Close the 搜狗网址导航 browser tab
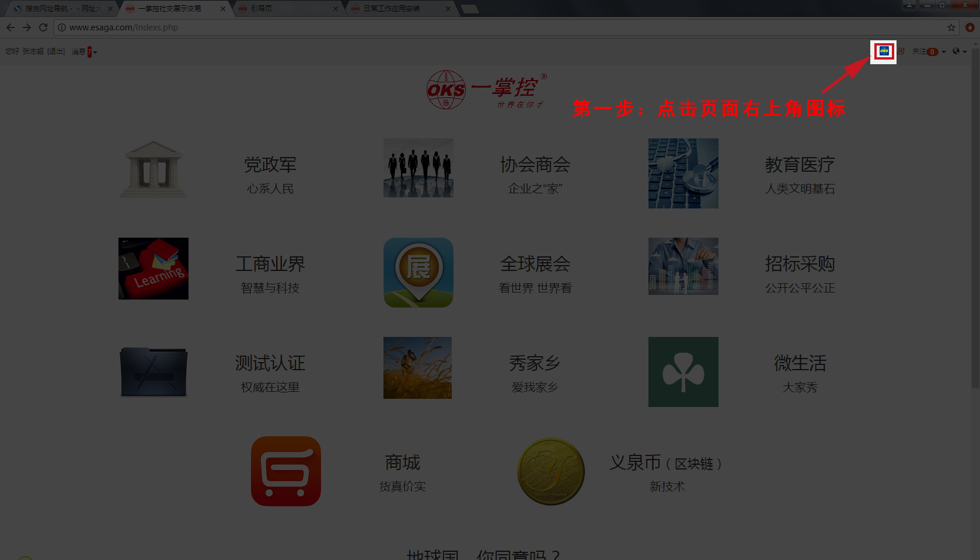The width and height of the screenshot is (980, 560). pyautogui.click(x=110, y=9)
